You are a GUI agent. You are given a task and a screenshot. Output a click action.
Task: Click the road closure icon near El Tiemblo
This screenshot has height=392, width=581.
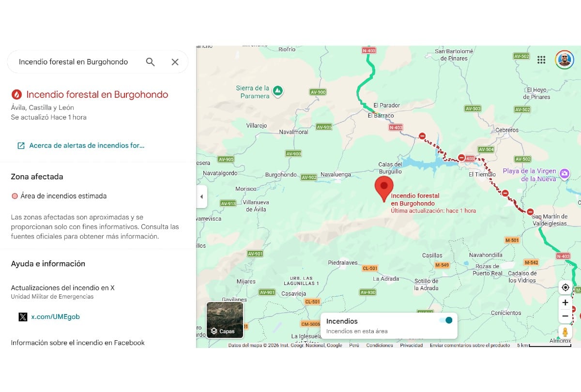click(x=461, y=158)
